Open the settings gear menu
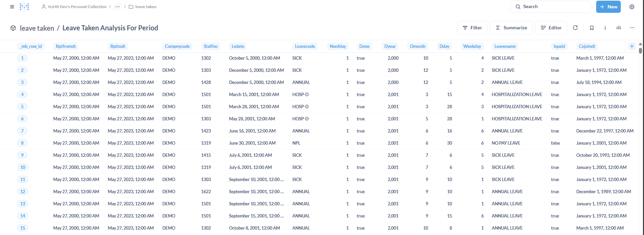Viewport: 644px width, 235px height. [632, 7]
